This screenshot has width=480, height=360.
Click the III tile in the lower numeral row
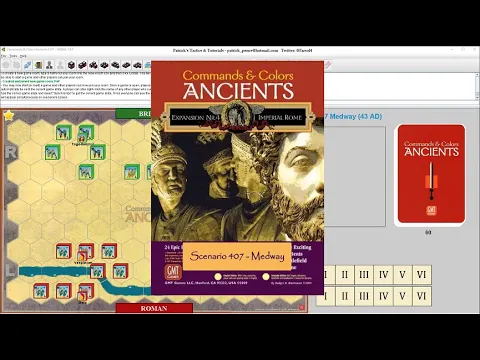tap(364, 296)
